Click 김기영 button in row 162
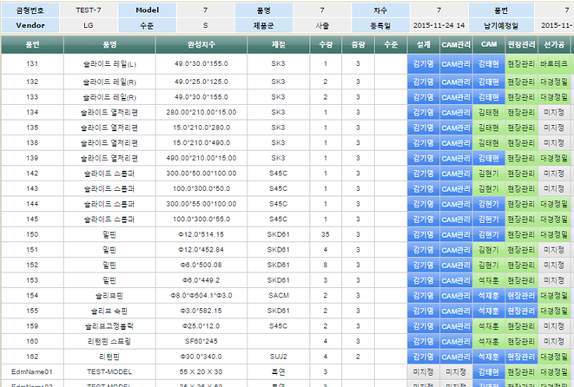574x387 pixels. [423, 357]
